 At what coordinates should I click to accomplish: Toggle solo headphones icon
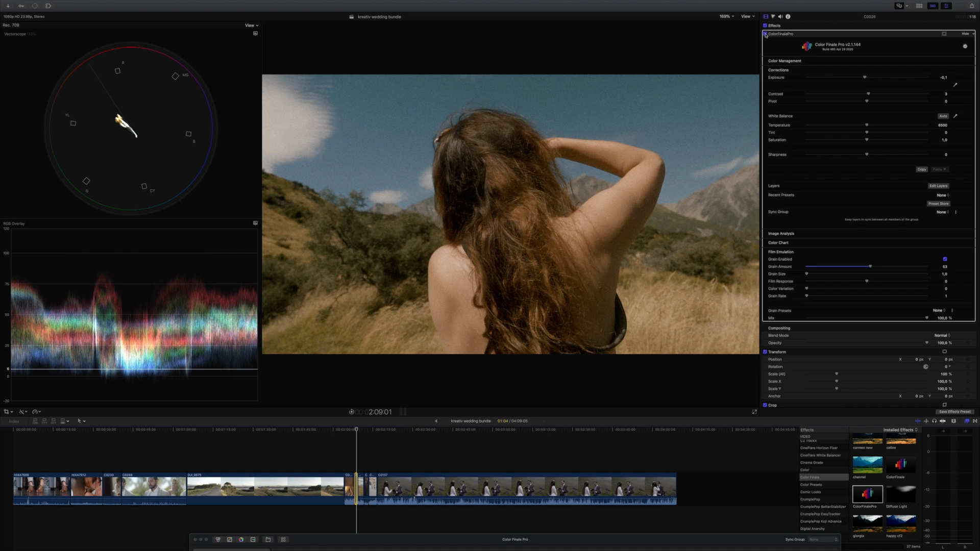(x=934, y=421)
